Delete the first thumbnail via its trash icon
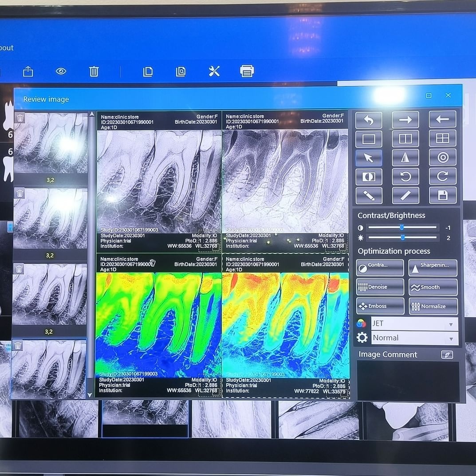The width and height of the screenshot is (476, 476). tap(20, 118)
